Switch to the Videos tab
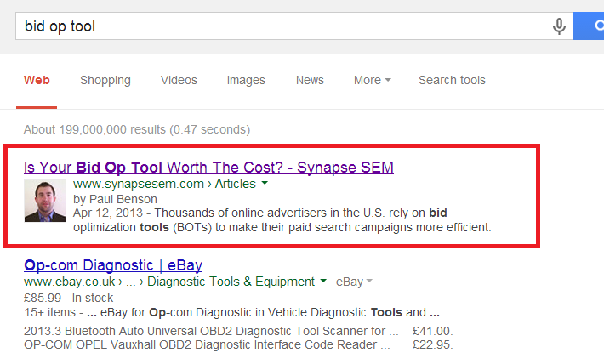The width and height of the screenshot is (604, 364). (179, 80)
